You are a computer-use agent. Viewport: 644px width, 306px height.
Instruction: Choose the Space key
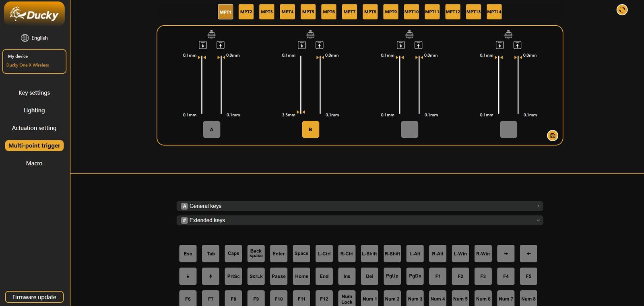click(301, 254)
